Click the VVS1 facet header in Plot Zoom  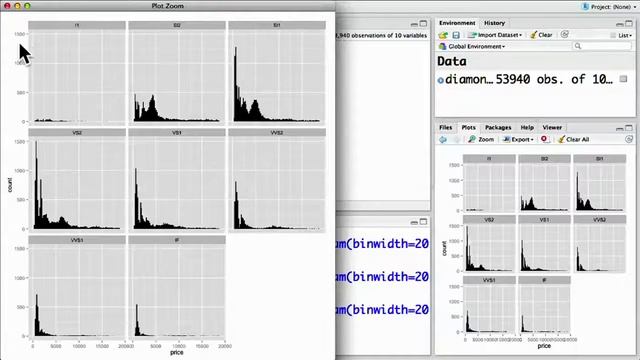pyautogui.click(x=77, y=240)
